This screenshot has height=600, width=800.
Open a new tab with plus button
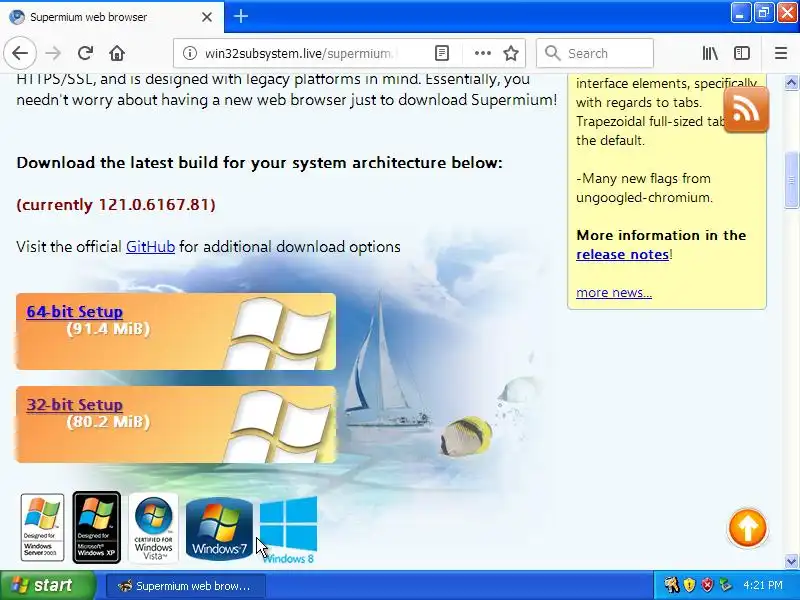(x=241, y=16)
